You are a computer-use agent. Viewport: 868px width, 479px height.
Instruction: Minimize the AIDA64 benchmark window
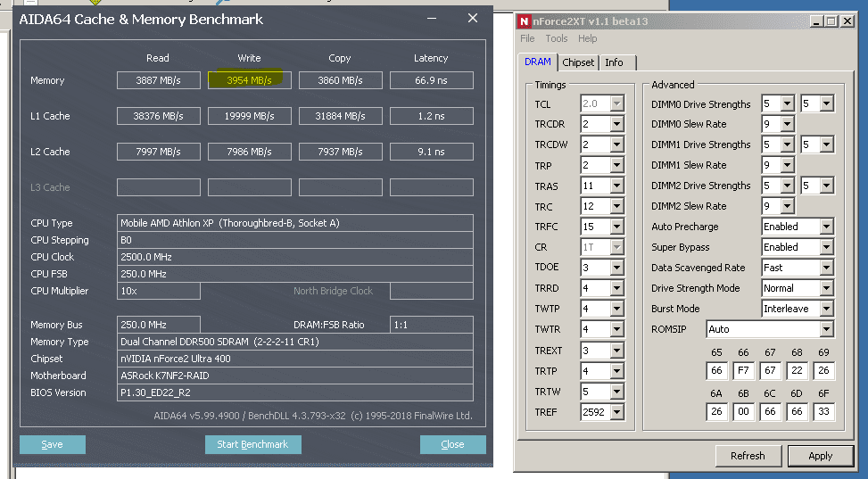coord(432,18)
